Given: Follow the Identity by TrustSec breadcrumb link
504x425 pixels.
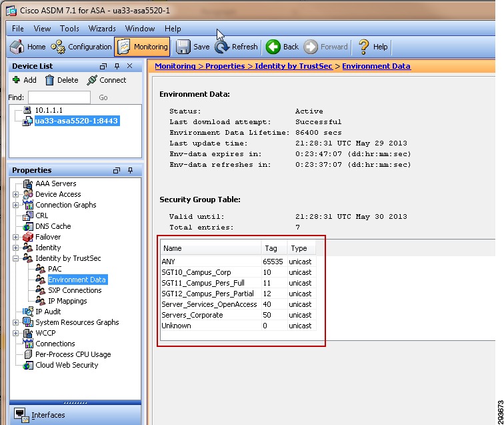Looking at the screenshot, I should (293, 66).
